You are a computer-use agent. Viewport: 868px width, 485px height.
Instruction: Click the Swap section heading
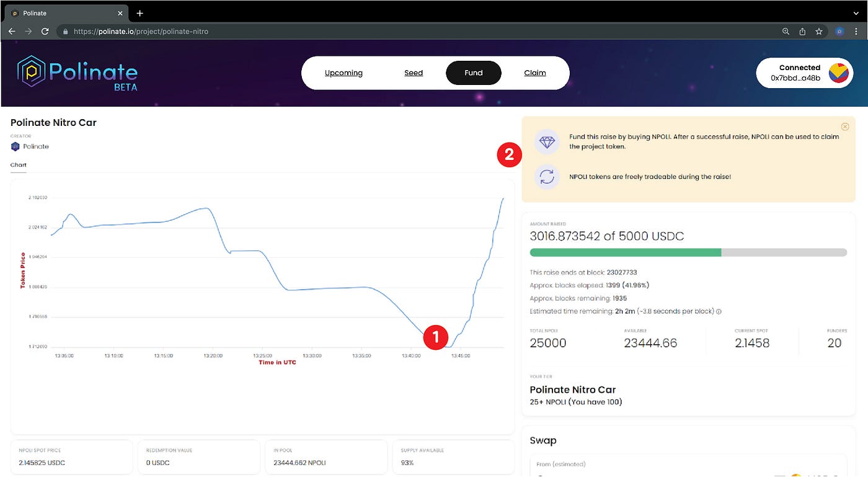point(543,440)
